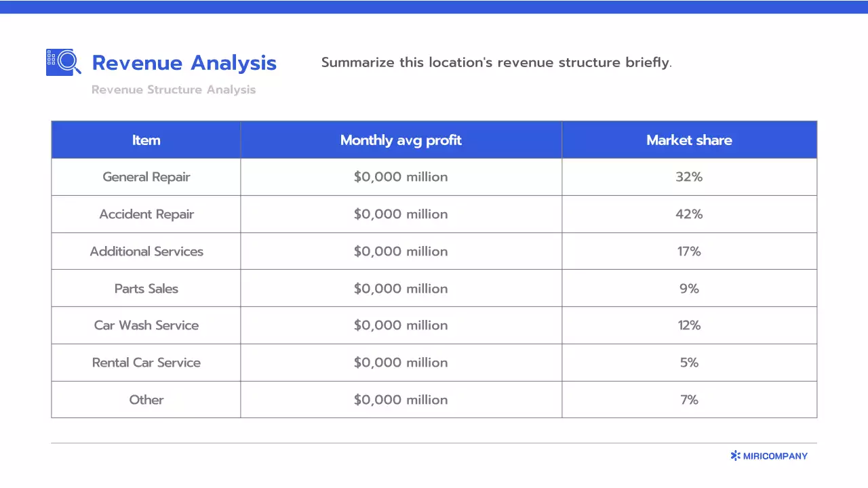The width and height of the screenshot is (868, 488).
Task: Click the Monthly avg profit header
Action: 400,140
